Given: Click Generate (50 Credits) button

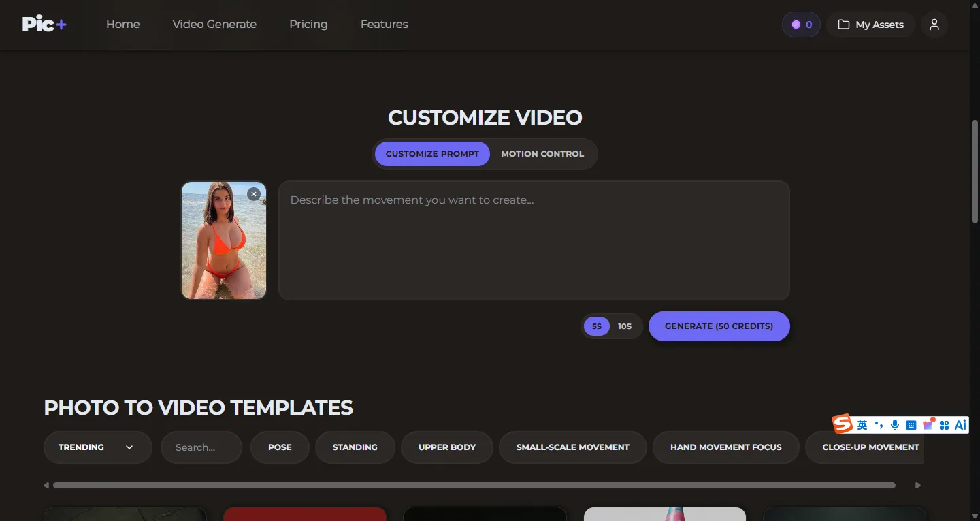Looking at the screenshot, I should pyautogui.click(x=719, y=326).
